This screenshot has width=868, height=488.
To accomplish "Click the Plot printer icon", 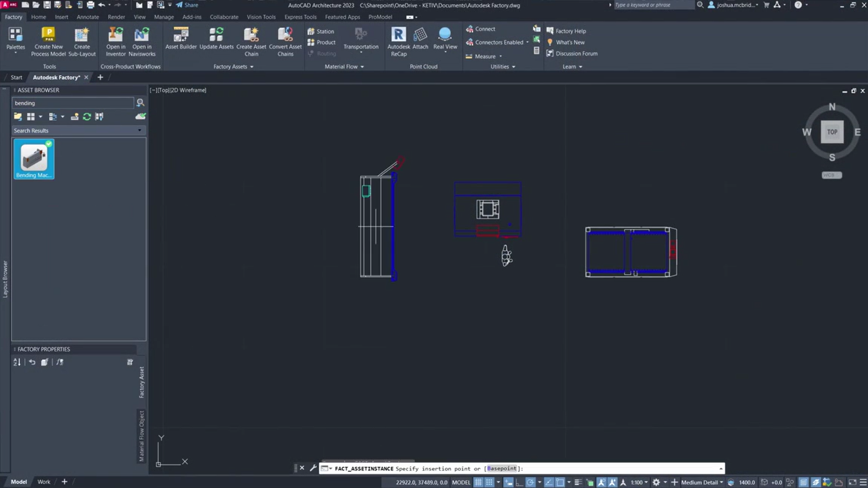I will (90, 5).
